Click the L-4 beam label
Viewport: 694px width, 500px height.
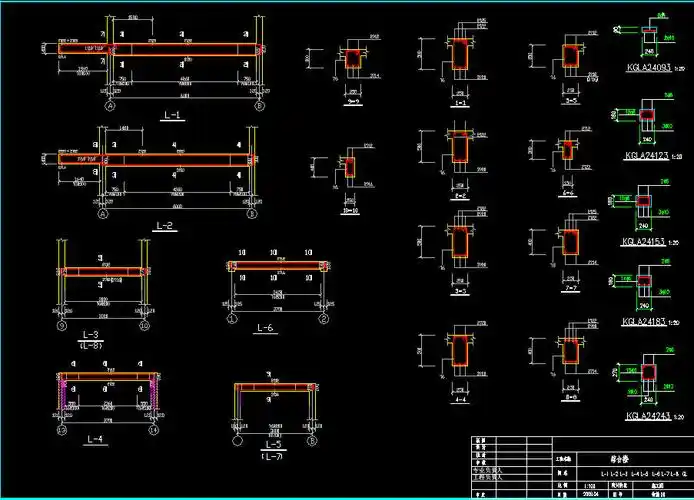[96, 439]
